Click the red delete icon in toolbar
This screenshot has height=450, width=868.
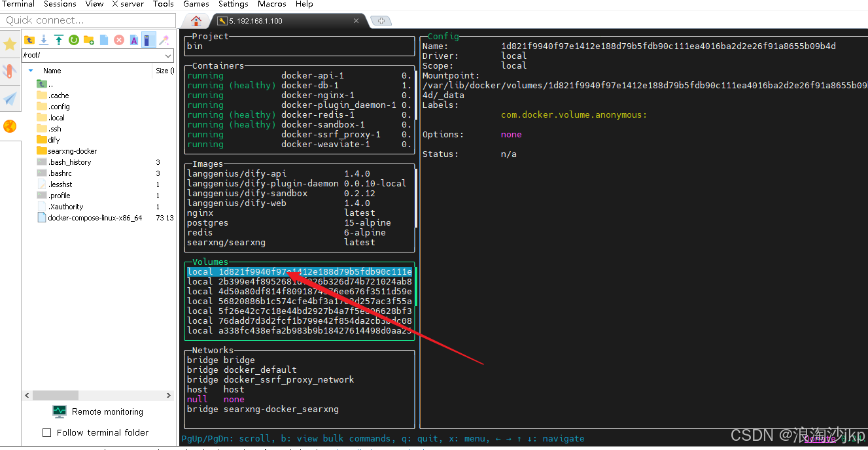(x=119, y=40)
